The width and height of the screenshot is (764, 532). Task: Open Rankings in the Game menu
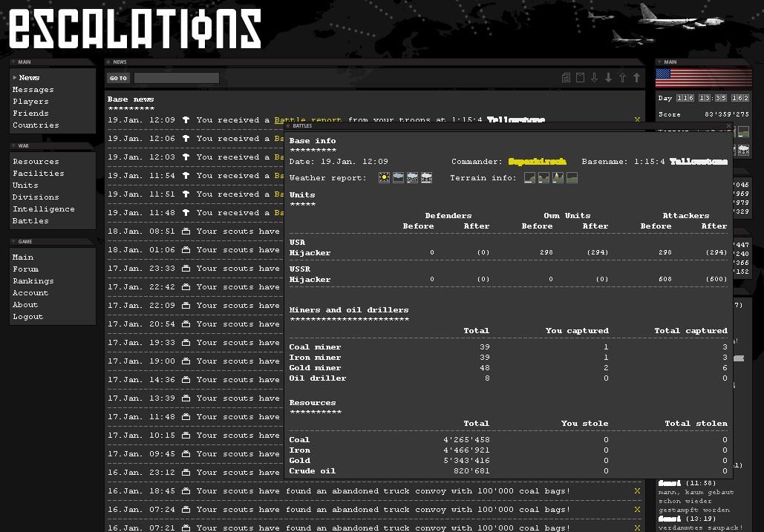[33, 281]
